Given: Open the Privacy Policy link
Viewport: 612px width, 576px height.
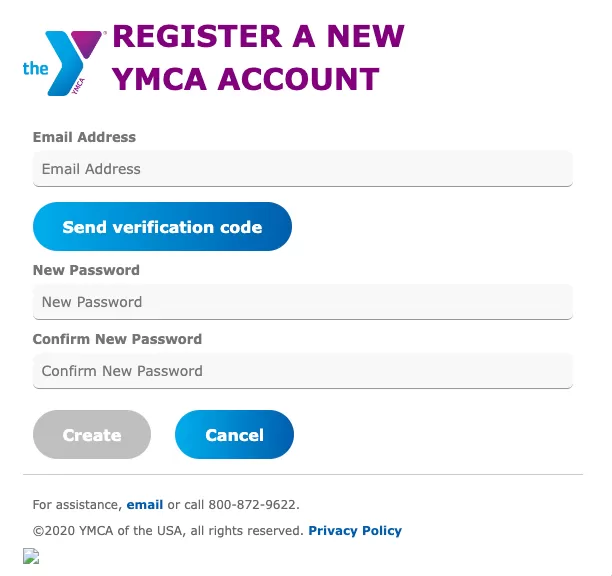Looking at the screenshot, I should pyautogui.click(x=355, y=531).
